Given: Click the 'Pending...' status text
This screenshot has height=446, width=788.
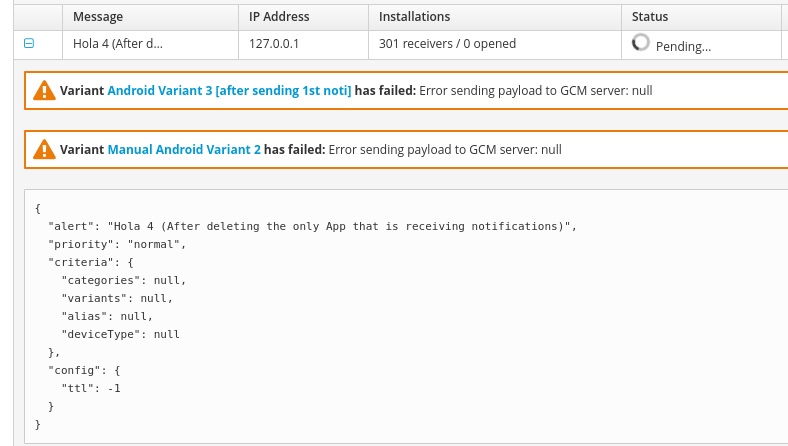Looking at the screenshot, I should (683, 46).
